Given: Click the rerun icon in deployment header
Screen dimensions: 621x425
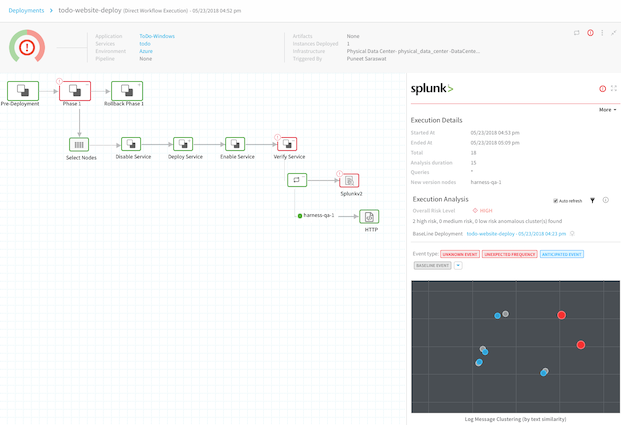Looking at the screenshot, I should (x=577, y=33).
